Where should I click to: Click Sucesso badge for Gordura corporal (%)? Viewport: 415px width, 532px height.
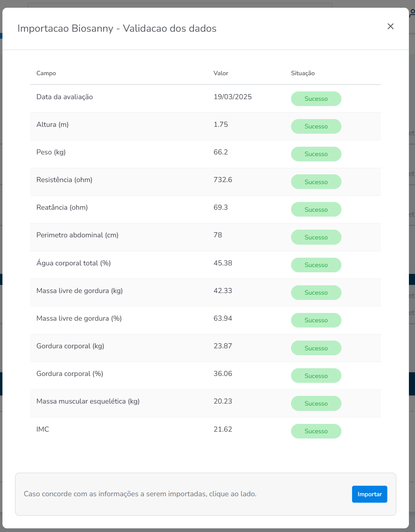[x=316, y=376]
